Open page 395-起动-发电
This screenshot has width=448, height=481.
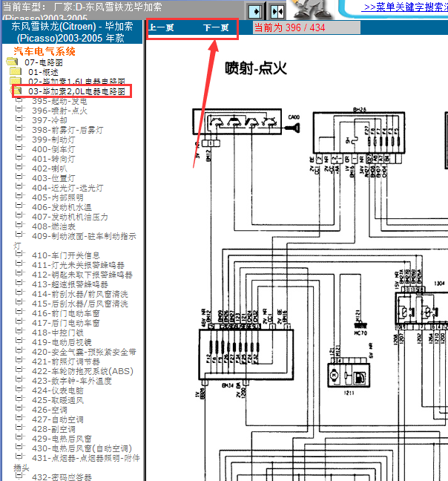59,101
